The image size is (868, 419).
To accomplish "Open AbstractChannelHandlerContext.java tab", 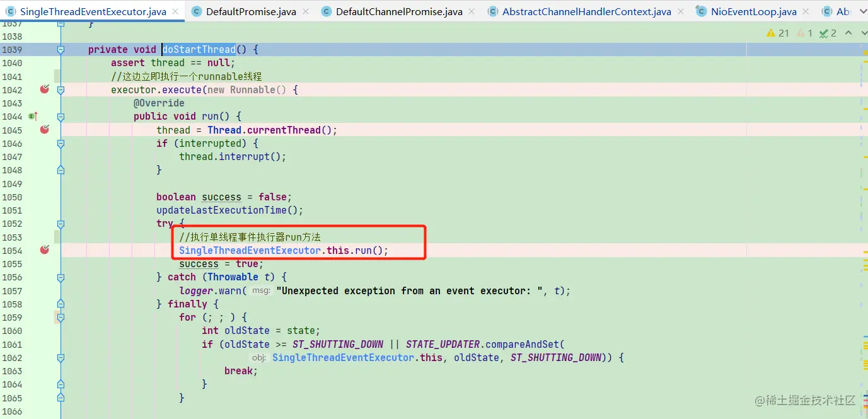I will tap(586, 12).
